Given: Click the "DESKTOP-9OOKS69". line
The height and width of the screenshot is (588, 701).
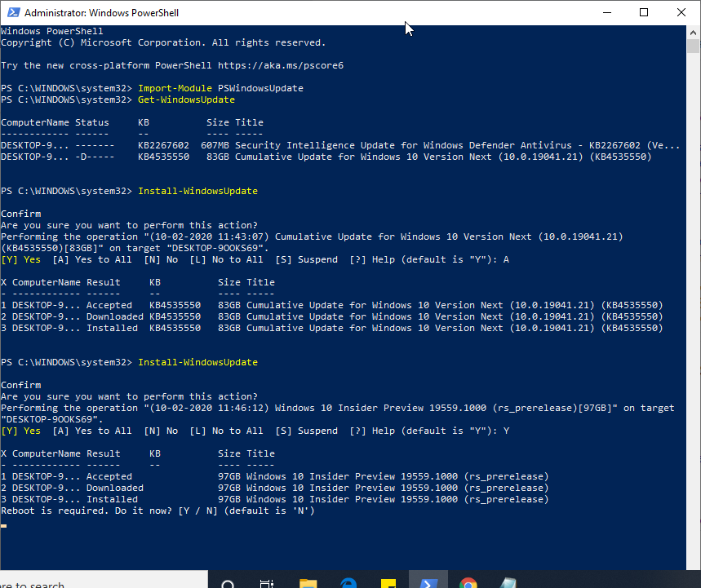Looking at the screenshot, I should (x=52, y=419).
